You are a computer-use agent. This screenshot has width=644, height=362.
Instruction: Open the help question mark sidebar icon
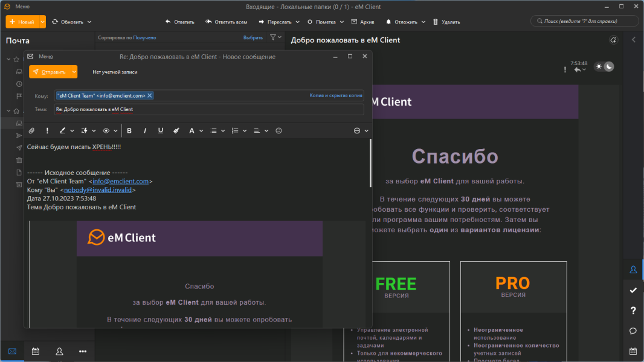point(633,310)
